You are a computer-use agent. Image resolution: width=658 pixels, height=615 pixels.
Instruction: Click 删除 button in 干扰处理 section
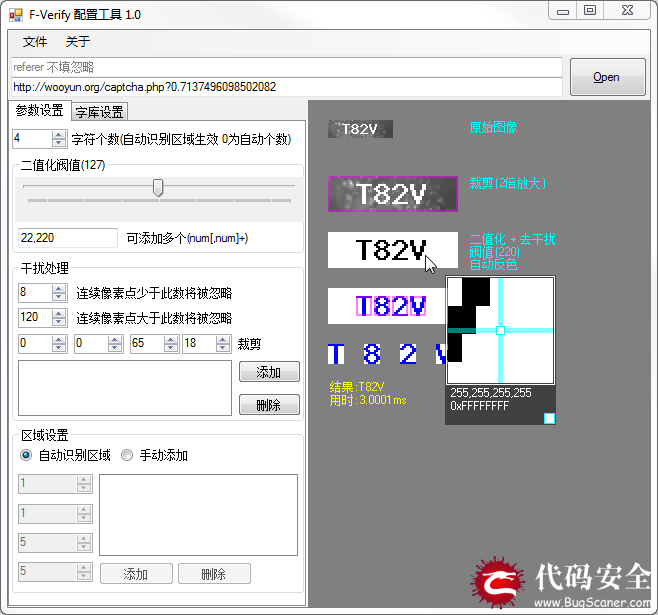[x=269, y=405]
